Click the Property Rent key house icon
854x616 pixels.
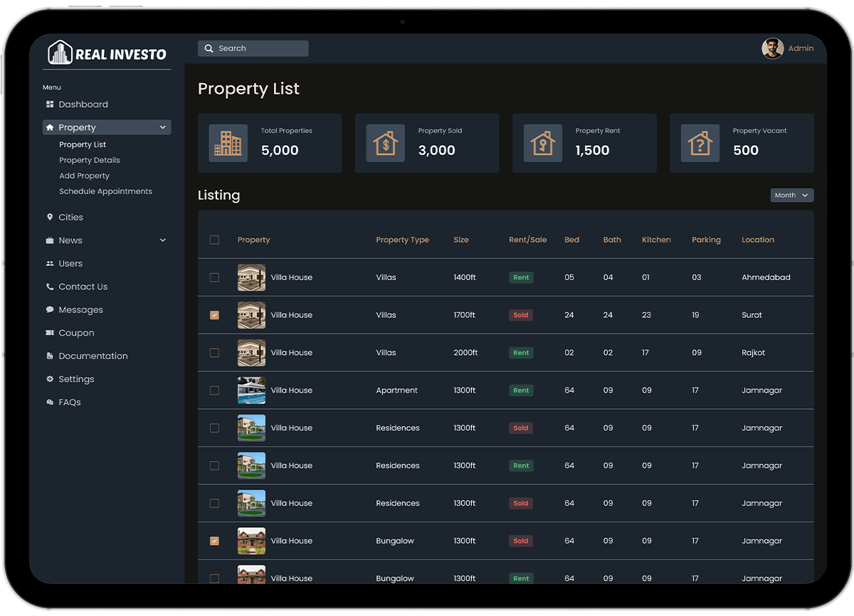coord(542,143)
